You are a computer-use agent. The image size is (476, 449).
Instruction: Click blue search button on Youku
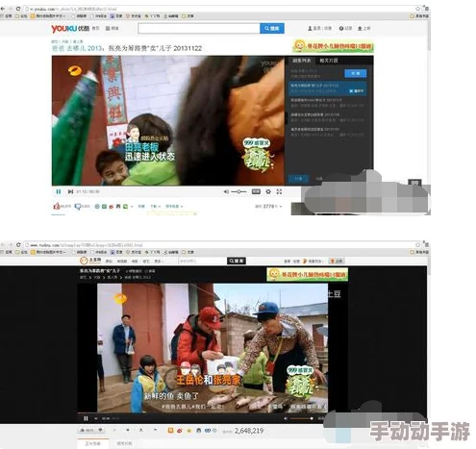point(272,29)
